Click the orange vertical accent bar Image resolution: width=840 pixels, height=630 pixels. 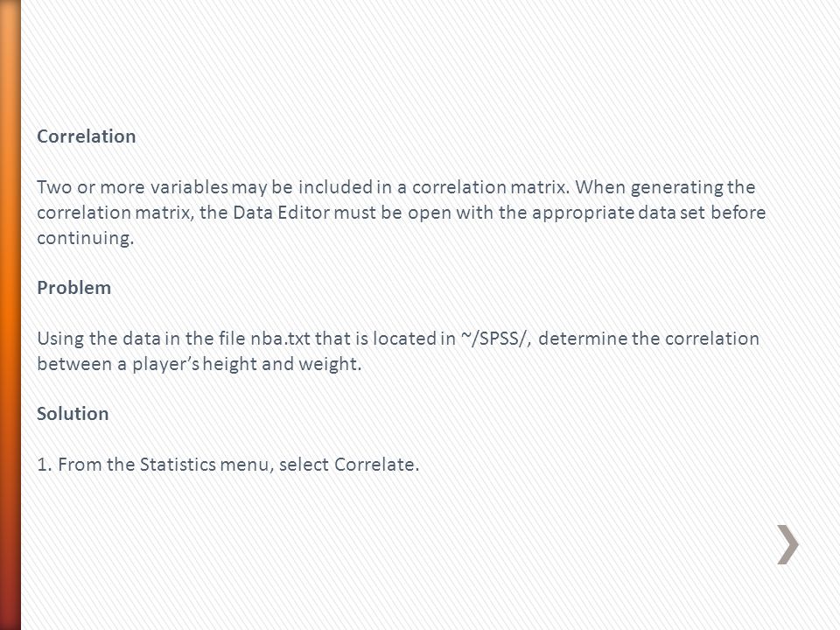click(10, 315)
